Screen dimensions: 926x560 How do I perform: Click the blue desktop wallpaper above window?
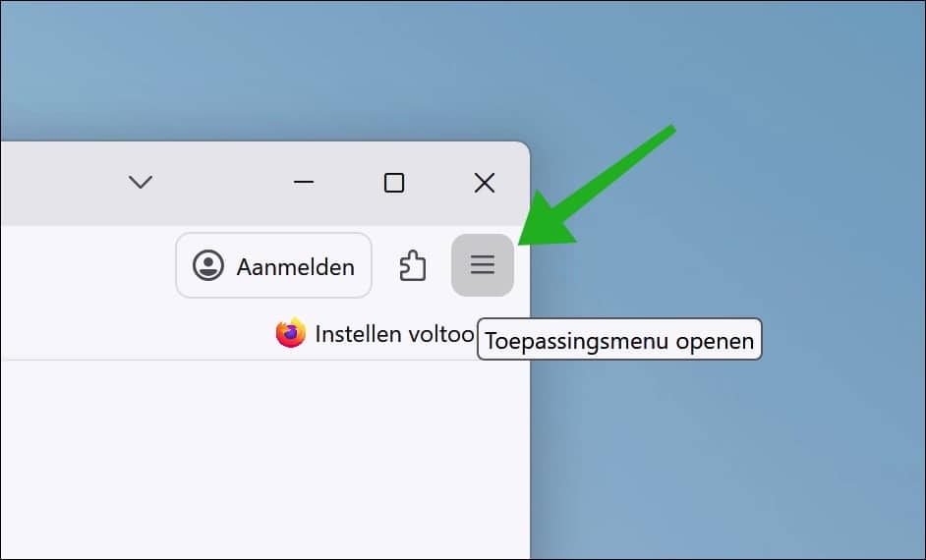coord(414,65)
